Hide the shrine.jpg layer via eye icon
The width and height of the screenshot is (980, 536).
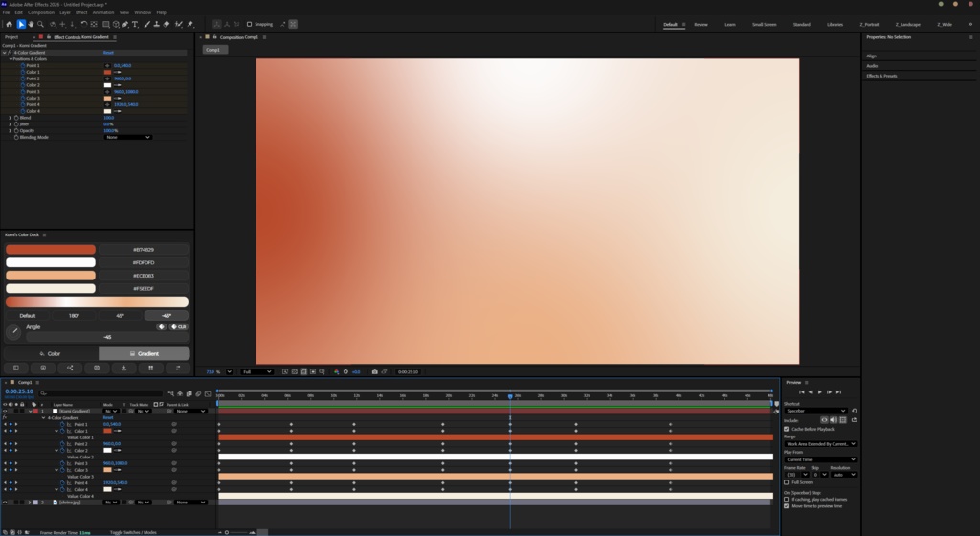(x=5, y=502)
